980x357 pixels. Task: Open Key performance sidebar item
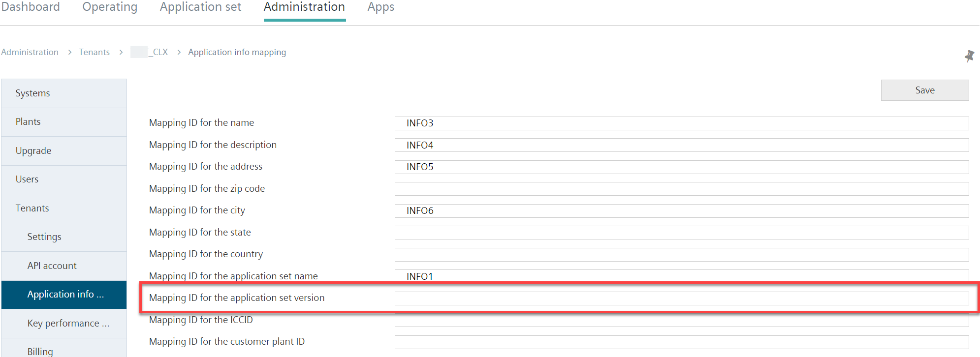click(64, 324)
